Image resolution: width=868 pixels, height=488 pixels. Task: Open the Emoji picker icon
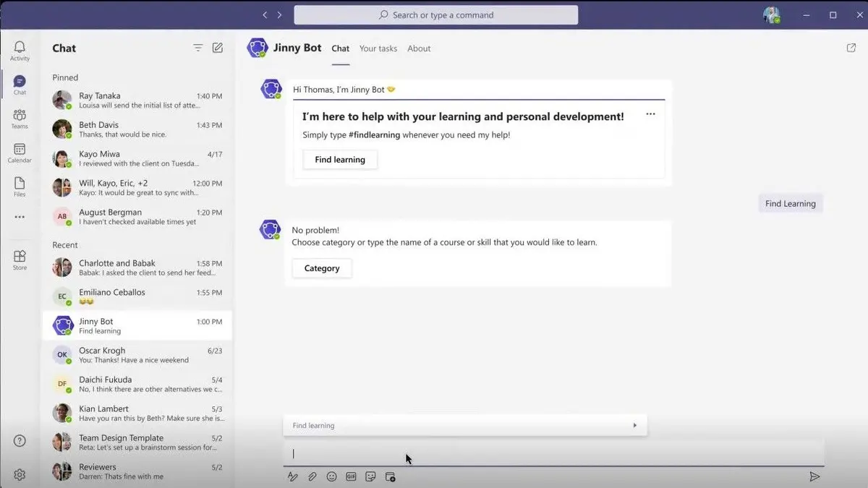coord(332,476)
